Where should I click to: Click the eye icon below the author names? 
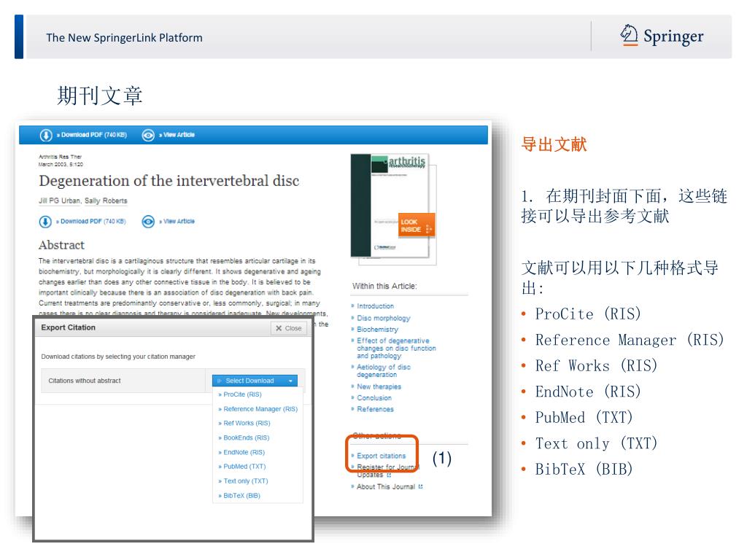click(x=148, y=222)
